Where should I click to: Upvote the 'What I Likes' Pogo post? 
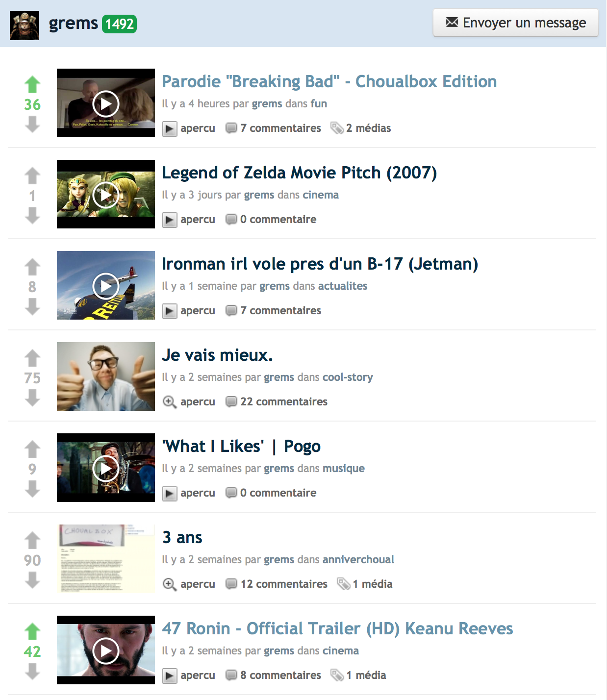(32, 449)
